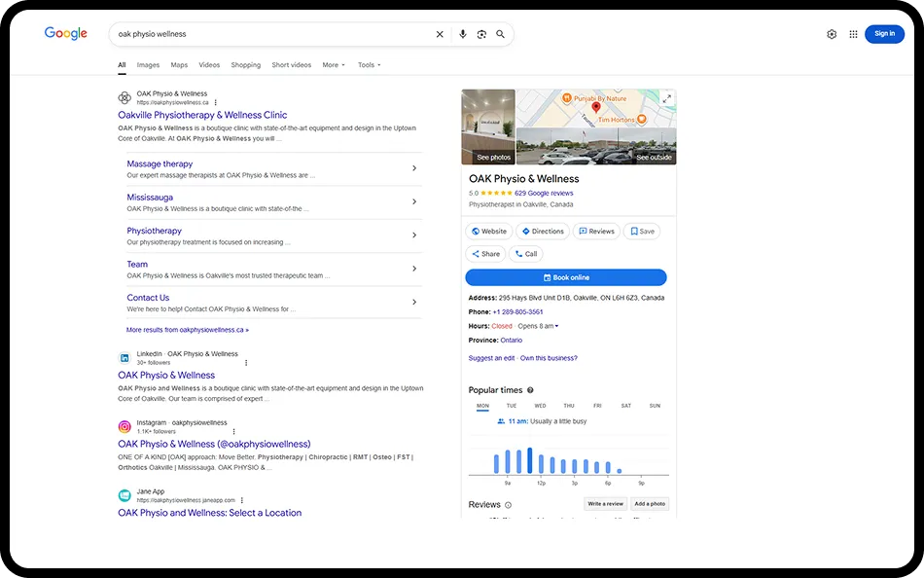Open three-dot menu beside LinkedIn result
The height and width of the screenshot is (578, 924).
click(246, 363)
